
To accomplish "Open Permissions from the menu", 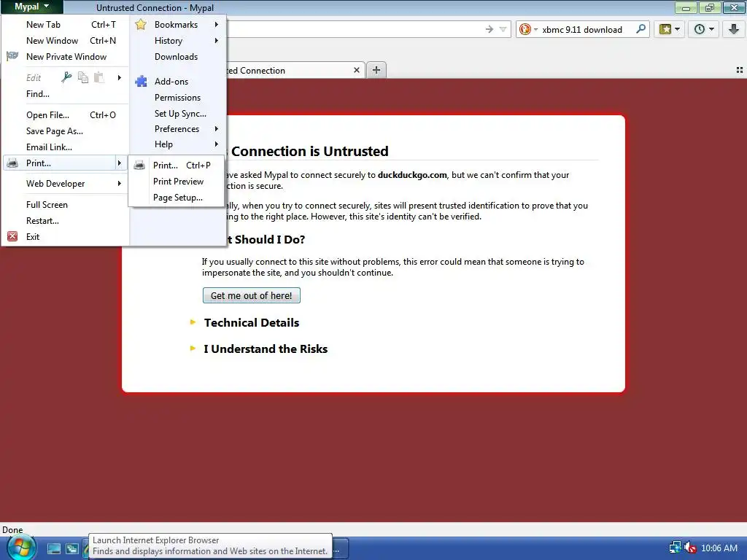I will point(177,98).
